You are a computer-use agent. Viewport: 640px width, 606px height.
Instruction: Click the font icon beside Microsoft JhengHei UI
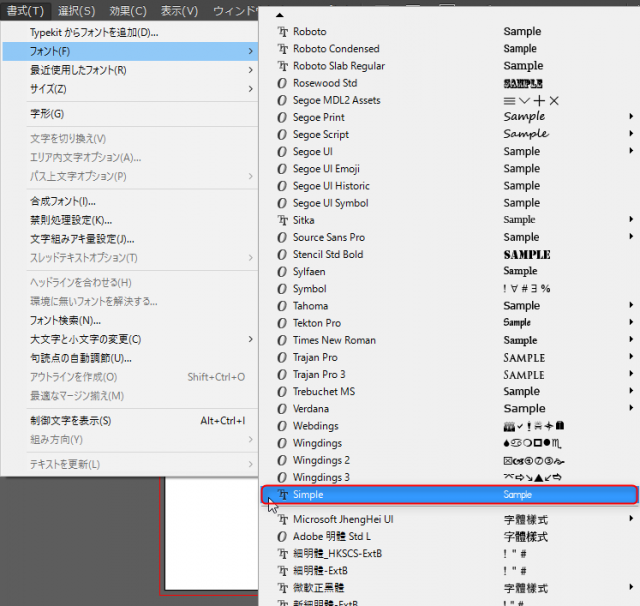[x=282, y=519]
